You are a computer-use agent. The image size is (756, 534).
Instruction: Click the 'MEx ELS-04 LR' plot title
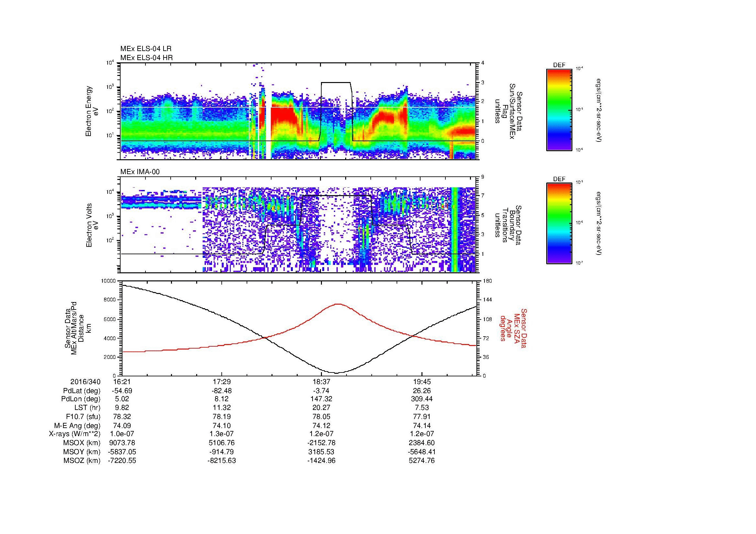146,49
